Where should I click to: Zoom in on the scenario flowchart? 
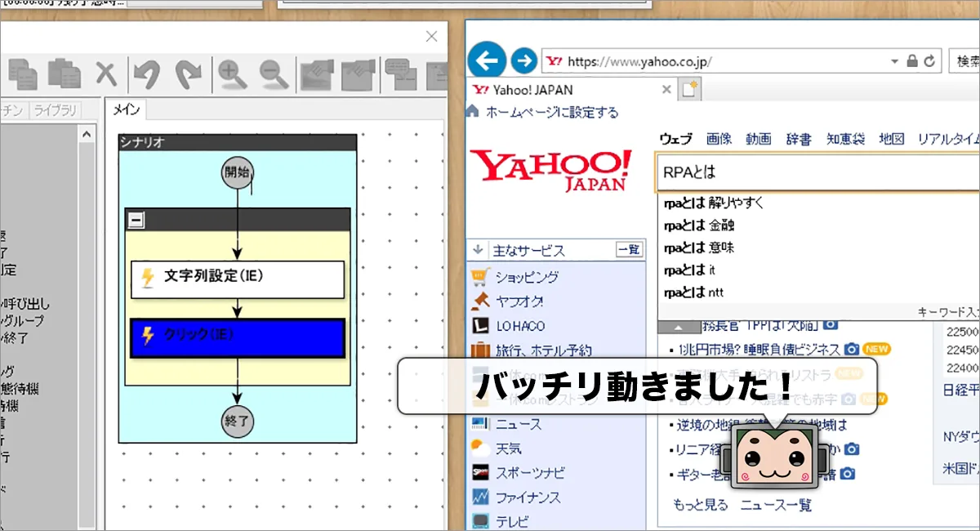233,74
